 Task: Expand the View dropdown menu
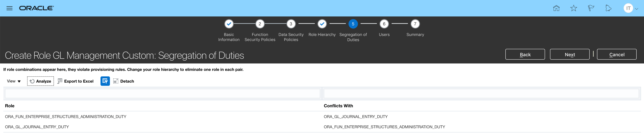[x=14, y=81]
